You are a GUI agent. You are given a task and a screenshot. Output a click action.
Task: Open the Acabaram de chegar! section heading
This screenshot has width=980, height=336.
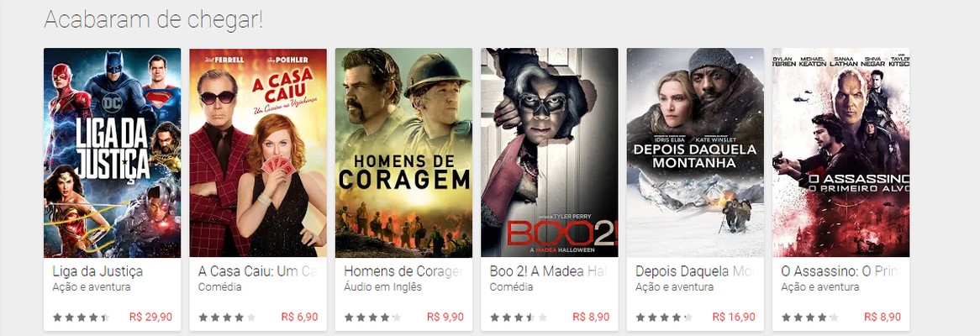pyautogui.click(x=153, y=20)
